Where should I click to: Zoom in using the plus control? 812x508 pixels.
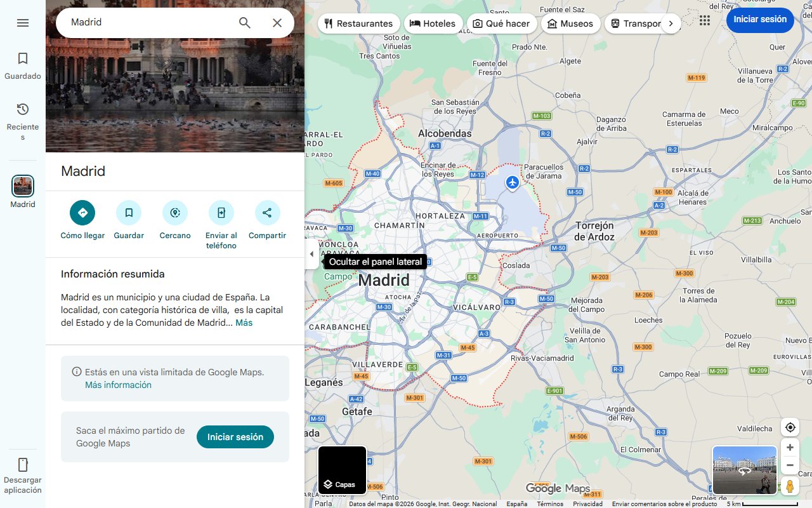coord(790,447)
